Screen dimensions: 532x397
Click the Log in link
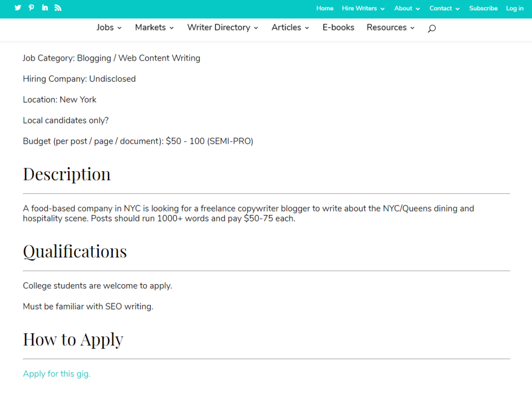click(x=514, y=8)
